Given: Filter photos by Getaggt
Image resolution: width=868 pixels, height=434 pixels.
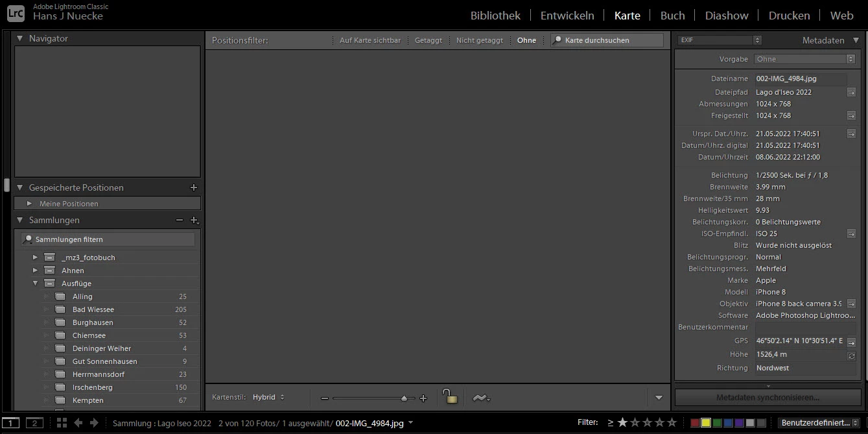Looking at the screenshot, I should point(428,40).
